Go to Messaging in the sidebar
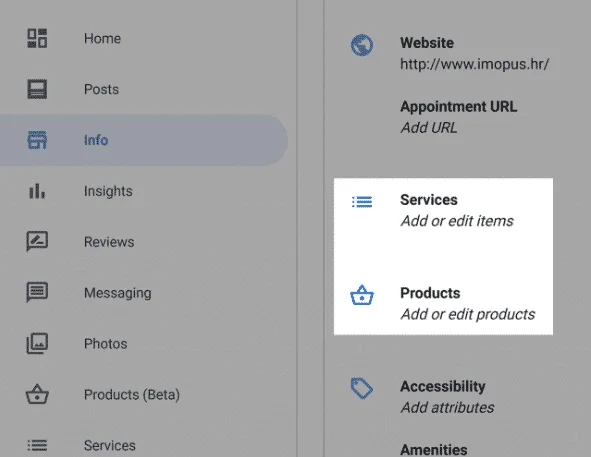This screenshot has width=591, height=457. pyautogui.click(x=118, y=293)
